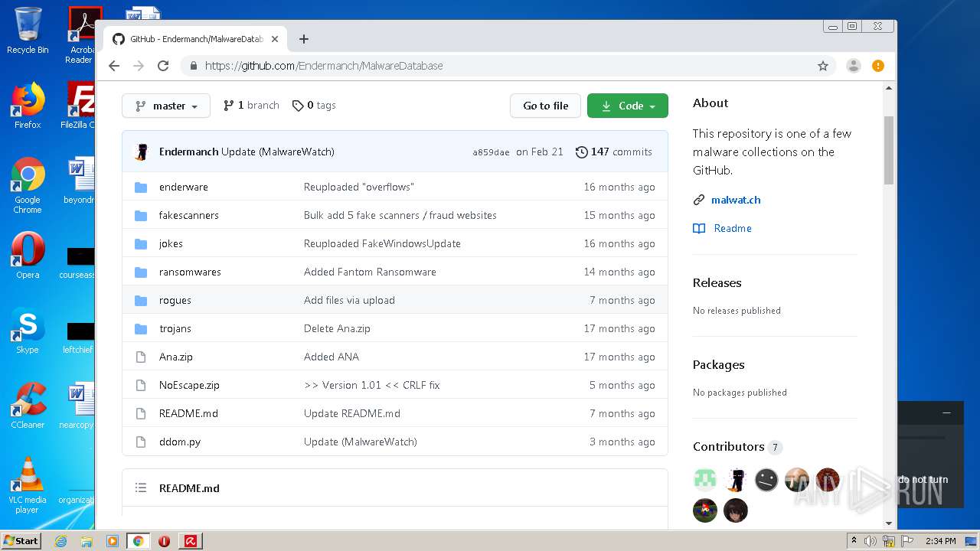Click the ransomwares folder icon
980x551 pixels.
click(x=141, y=272)
